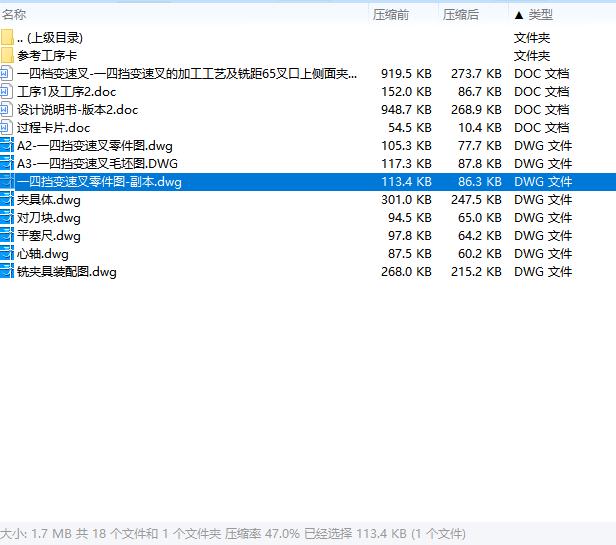
Task: Sort by the 名称 column header
Action: click(14, 15)
